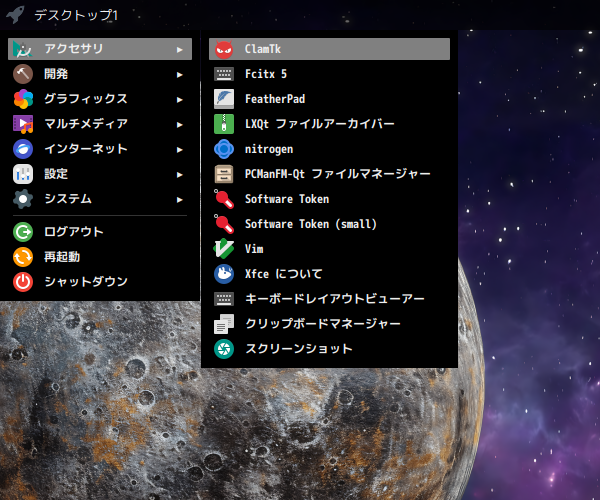Click the デスクトップ1 workspace label
The height and width of the screenshot is (500, 600).
76,15
